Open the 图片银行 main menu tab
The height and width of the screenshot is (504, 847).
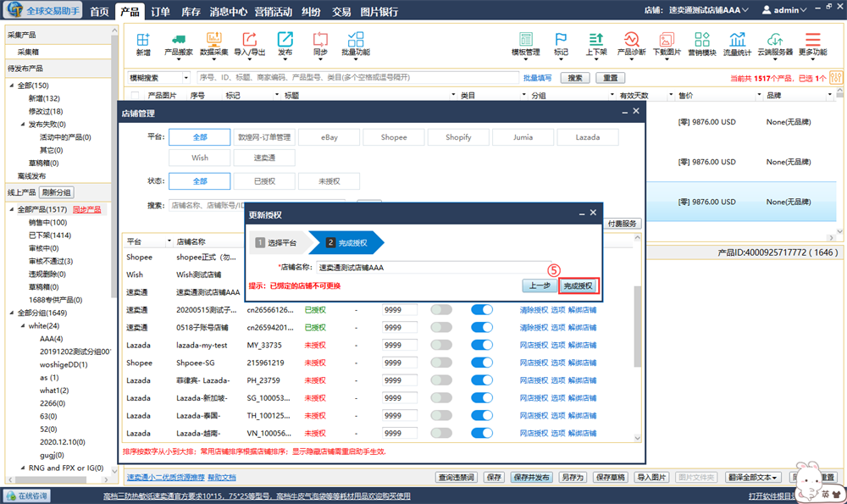[x=379, y=11]
